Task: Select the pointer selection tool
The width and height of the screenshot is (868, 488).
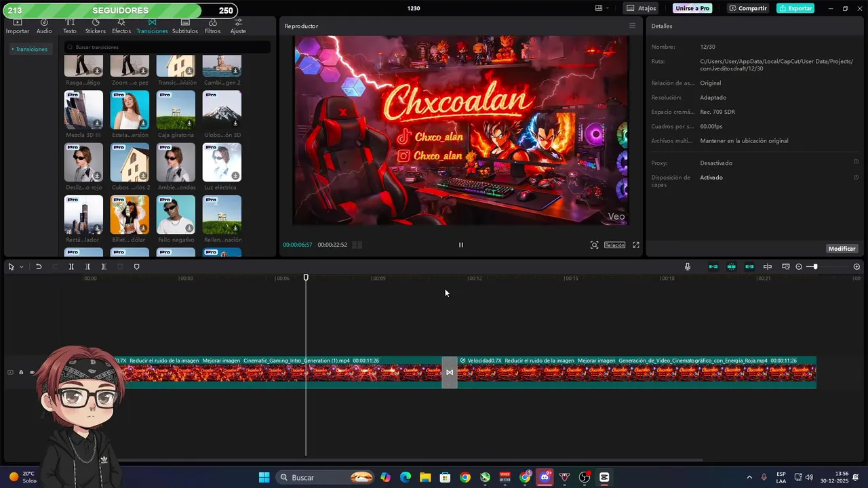Action: tap(11, 266)
